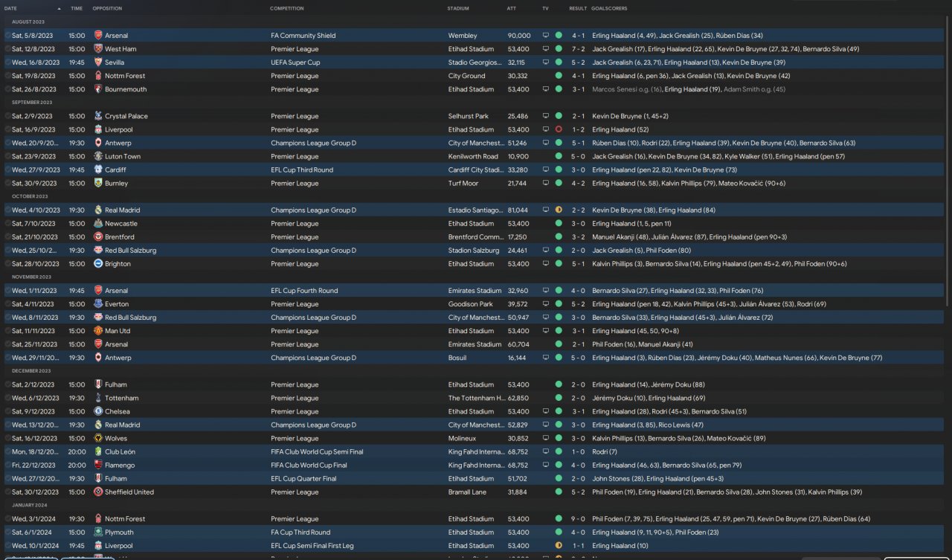This screenshot has width=952, height=560.
Task: Click the Plymouth club badge
Action: coord(98,532)
